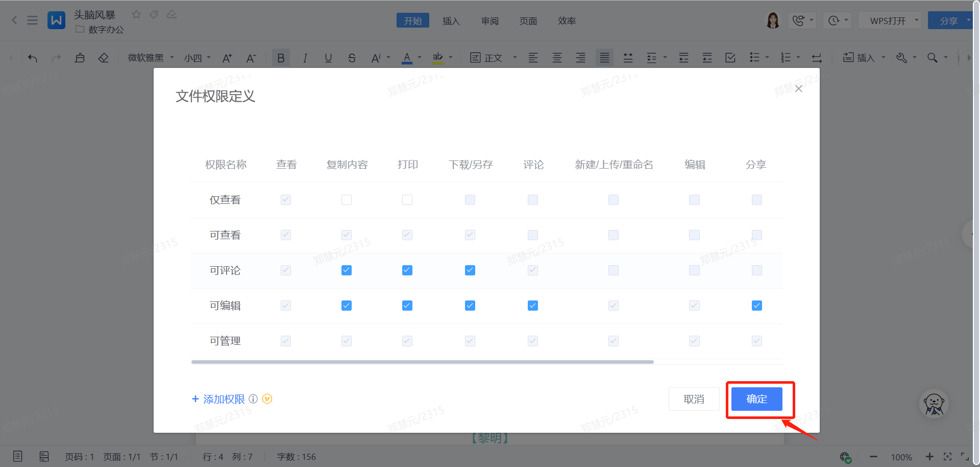Click the 确定 button

(757, 399)
